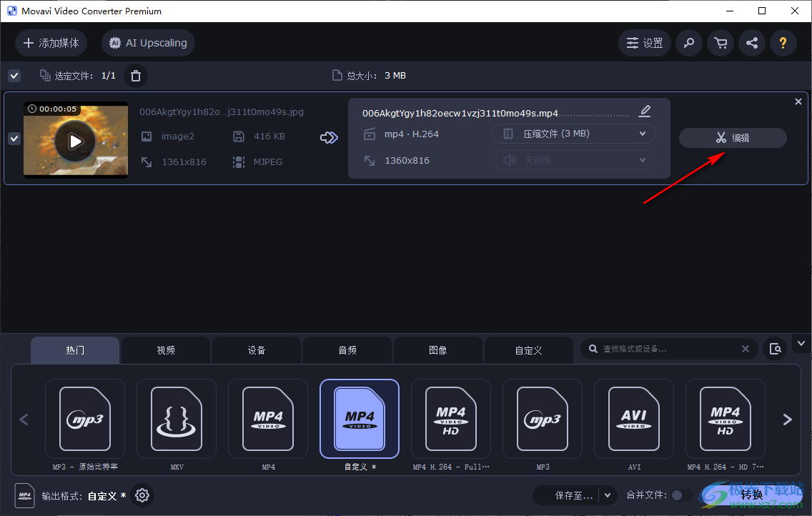Open the help question mark icon

click(783, 43)
